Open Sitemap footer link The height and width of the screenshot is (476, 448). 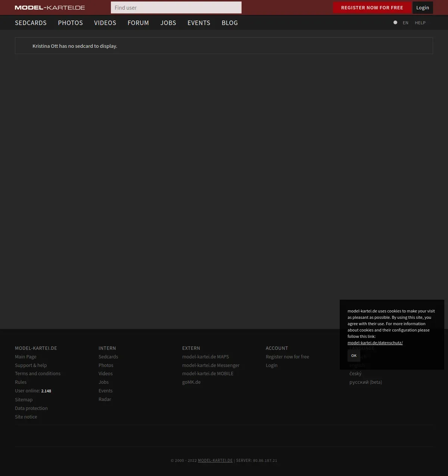pos(24,399)
